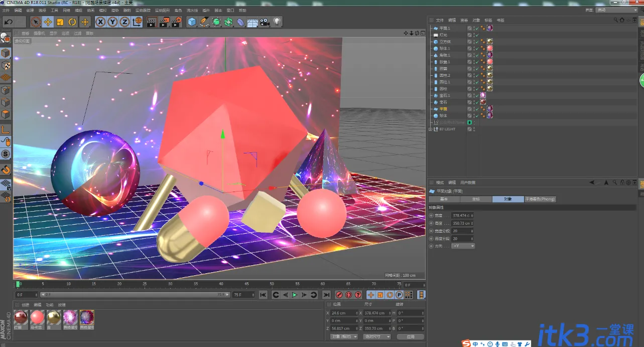Click the timeline preview range slider bar
The image size is (644, 347).
pos(135,295)
